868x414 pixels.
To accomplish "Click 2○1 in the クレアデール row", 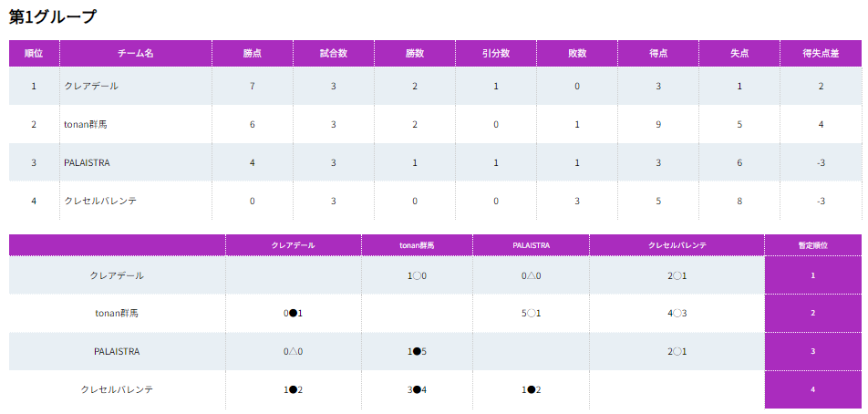I will (677, 275).
